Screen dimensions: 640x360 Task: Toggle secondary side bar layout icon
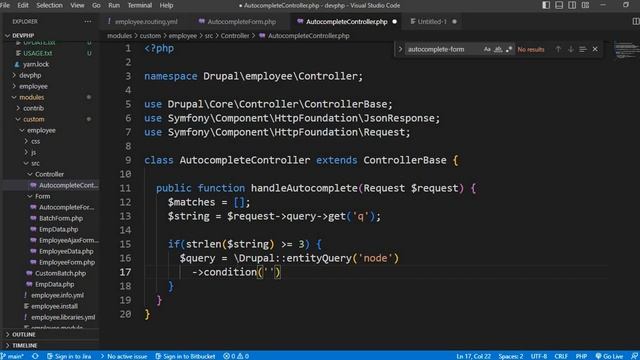572,5
